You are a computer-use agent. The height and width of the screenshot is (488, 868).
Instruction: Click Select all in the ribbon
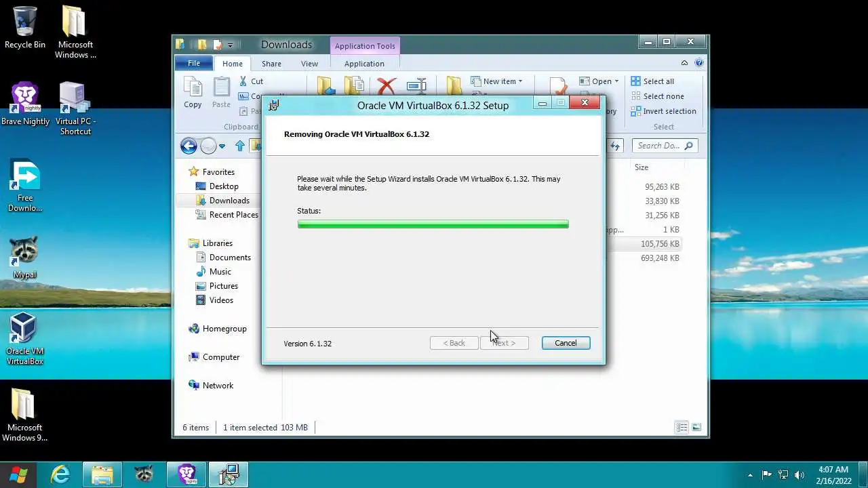pos(652,81)
